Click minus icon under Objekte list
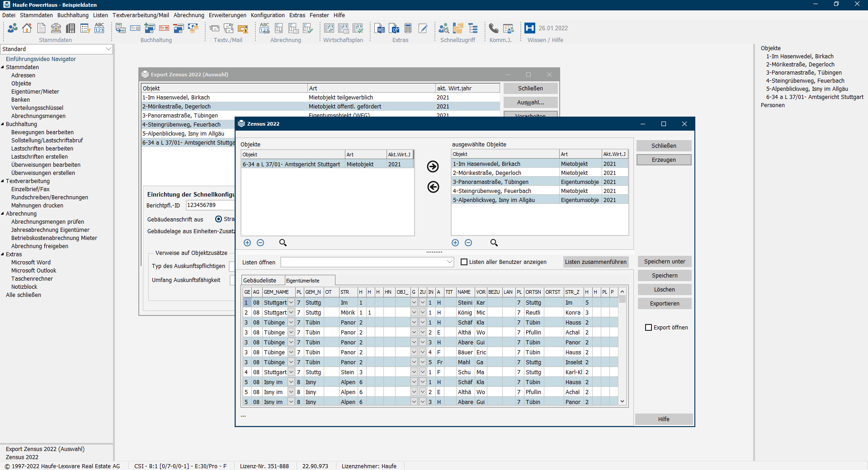 click(x=260, y=243)
